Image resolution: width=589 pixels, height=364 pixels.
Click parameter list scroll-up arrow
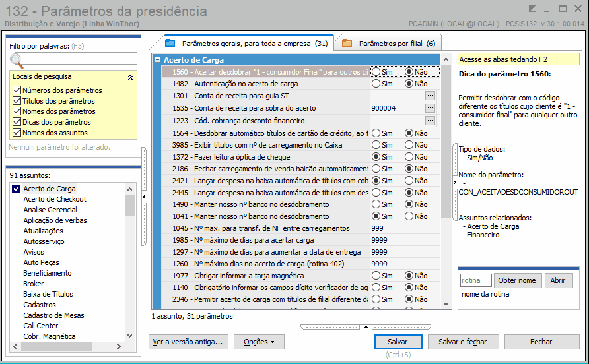coord(446,59)
